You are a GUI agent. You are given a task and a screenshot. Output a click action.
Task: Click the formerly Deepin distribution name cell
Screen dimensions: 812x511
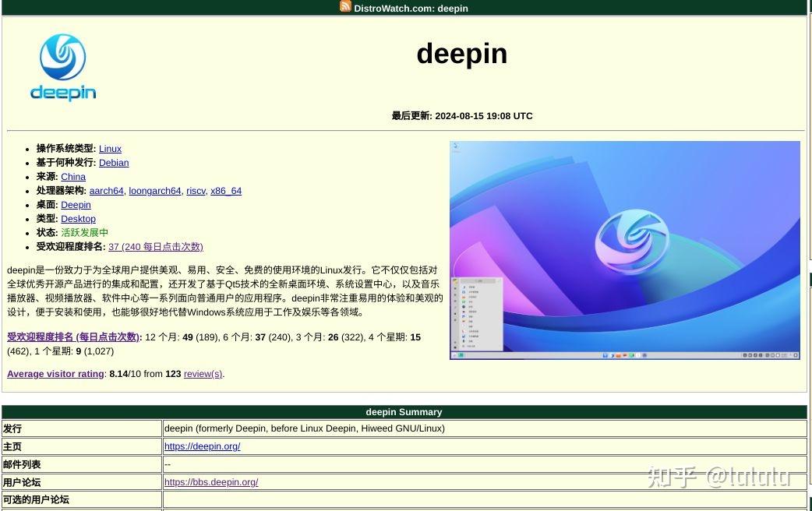[485, 428]
